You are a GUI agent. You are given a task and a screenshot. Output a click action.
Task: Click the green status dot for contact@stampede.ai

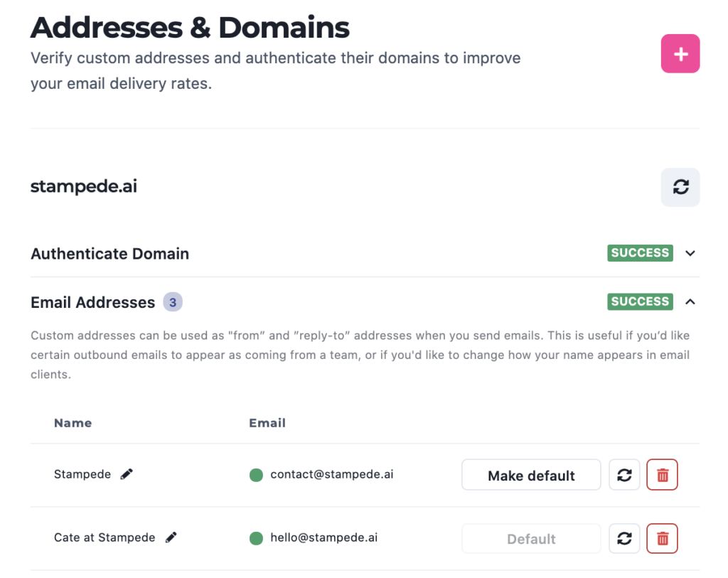pos(256,475)
